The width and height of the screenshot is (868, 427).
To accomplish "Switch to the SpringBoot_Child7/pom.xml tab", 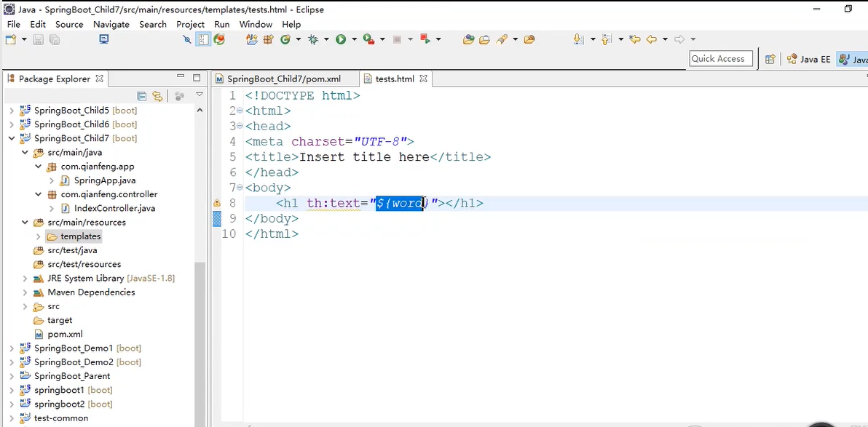I will click(284, 79).
